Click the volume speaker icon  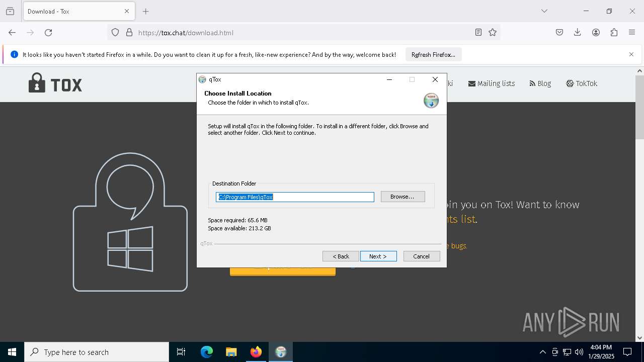pos(579,352)
